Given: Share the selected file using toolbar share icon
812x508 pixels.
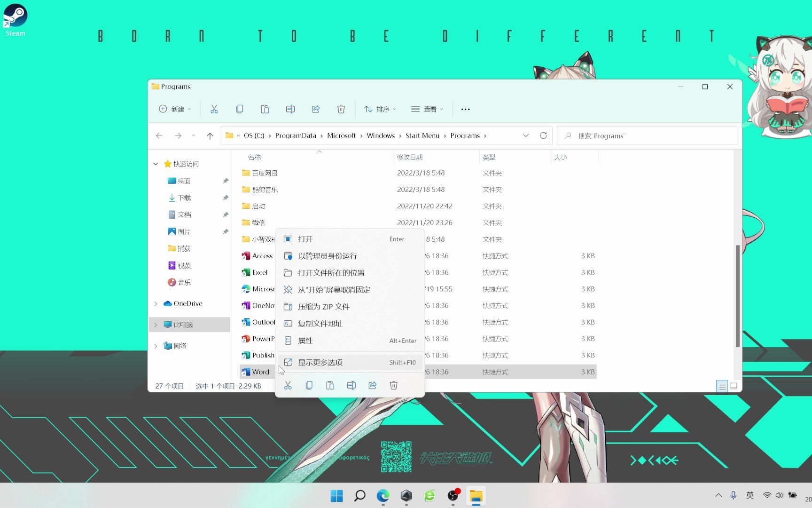Looking at the screenshot, I should pos(315,109).
